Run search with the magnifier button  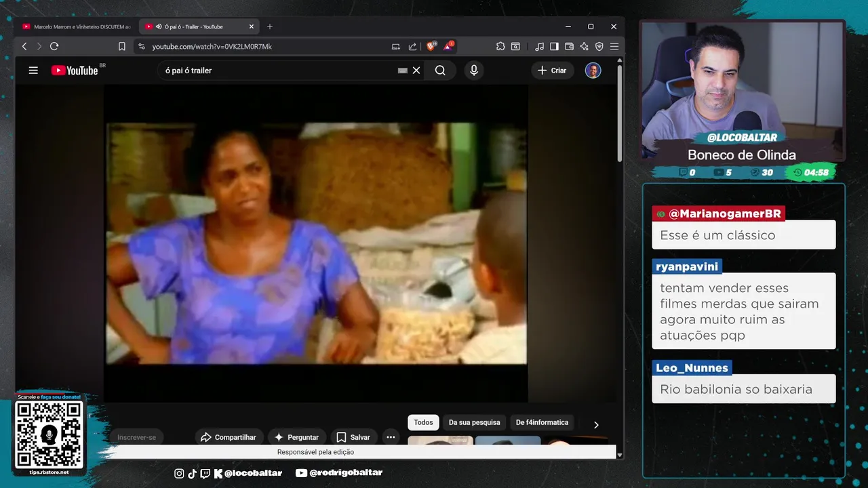pos(440,70)
